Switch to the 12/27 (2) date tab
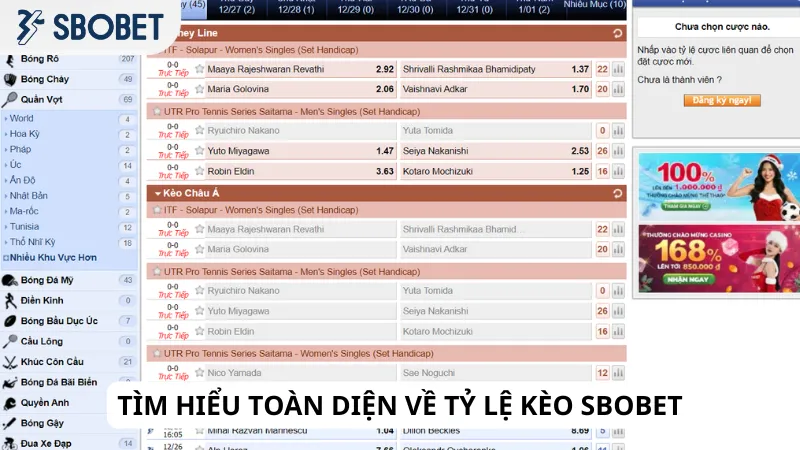800x450 pixels. point(237,9)
